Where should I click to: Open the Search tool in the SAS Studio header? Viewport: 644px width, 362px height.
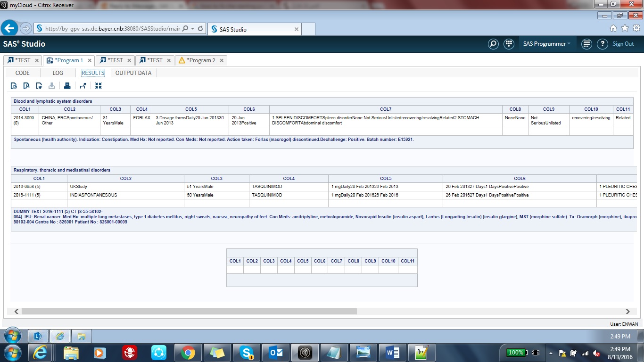[493, 44]
